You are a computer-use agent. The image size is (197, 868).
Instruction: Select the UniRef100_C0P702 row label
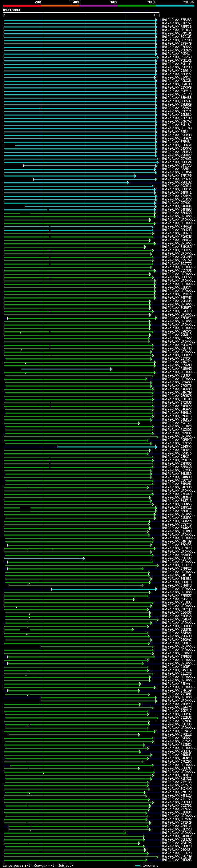[177, 121]
